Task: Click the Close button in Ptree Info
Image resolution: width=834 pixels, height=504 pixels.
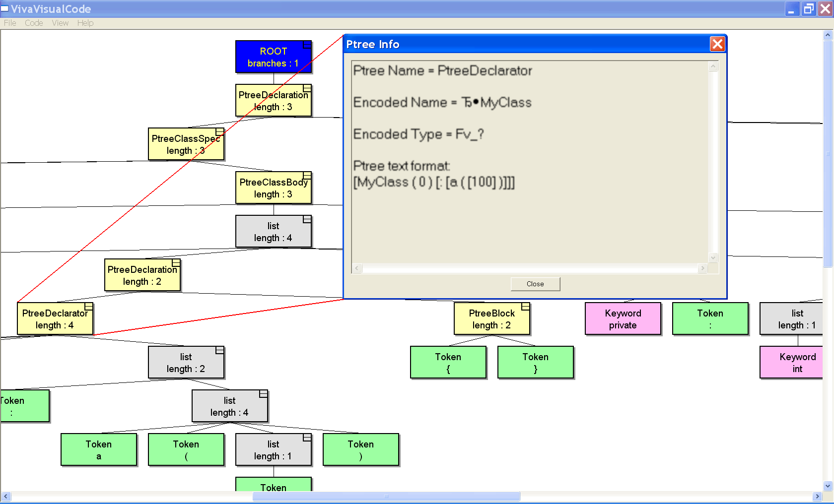Action: (535, 284)
